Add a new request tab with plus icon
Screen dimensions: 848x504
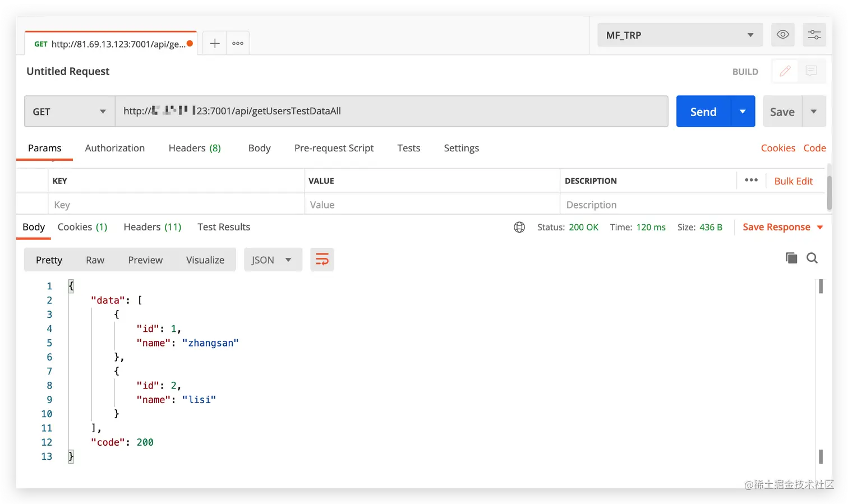tap(215, 43)
